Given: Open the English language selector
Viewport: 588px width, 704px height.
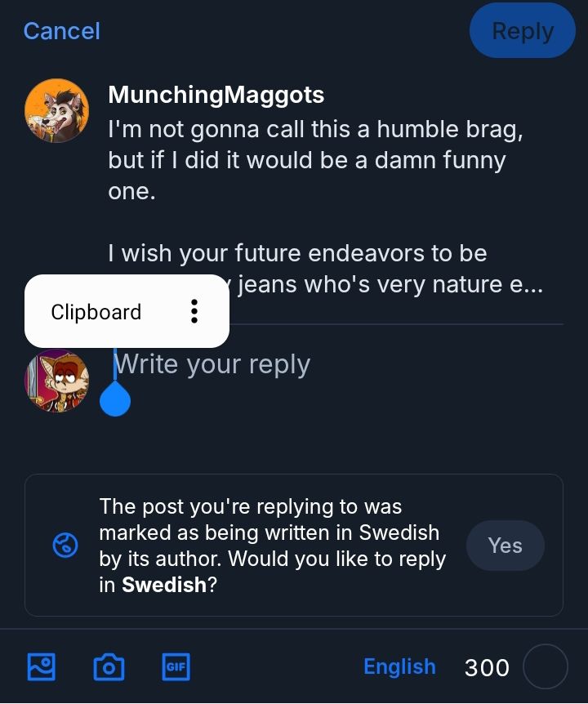Looking at the screenshot, I should pyautogui.click(x=399, y=667).
